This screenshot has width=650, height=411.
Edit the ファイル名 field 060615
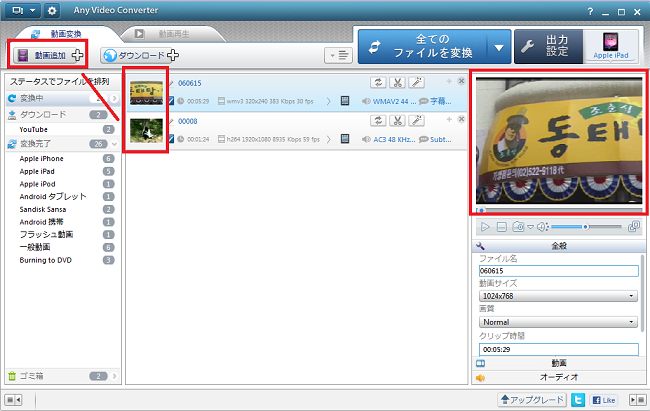coord(559,271)
